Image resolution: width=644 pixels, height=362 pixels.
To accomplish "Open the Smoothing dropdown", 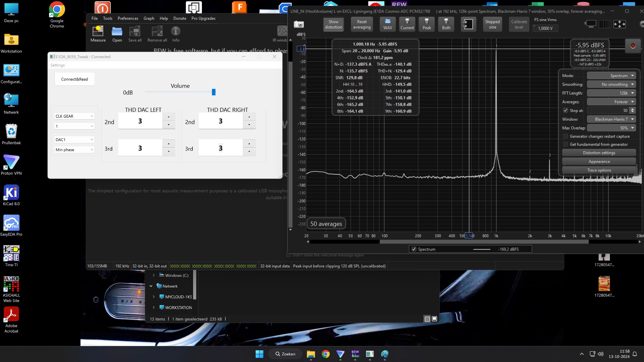I will pyautogui.click(x=611, y=84).
